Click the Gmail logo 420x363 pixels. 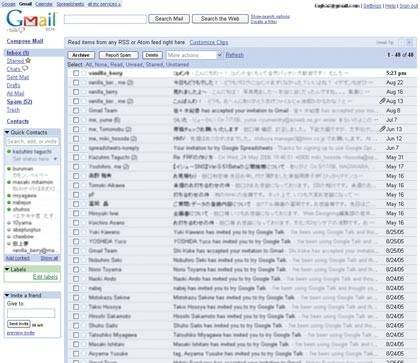pyautogui.click(x=32, y=20)
